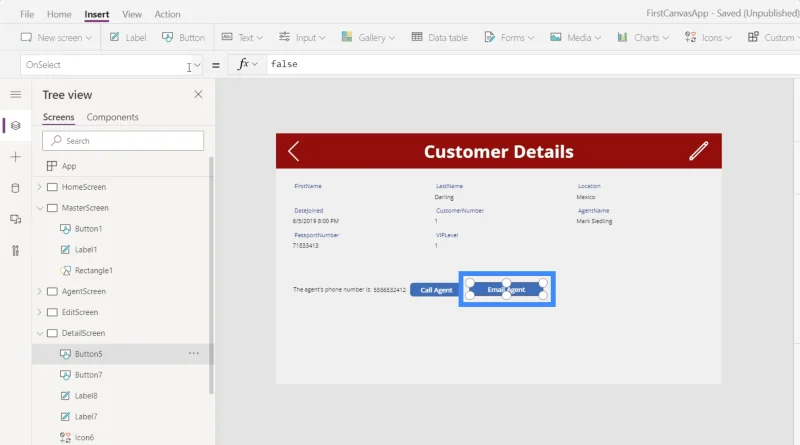Expand the AgentScreen node
Image resolution: width=800 pixels, height=445 pixels.
(39, 291)
